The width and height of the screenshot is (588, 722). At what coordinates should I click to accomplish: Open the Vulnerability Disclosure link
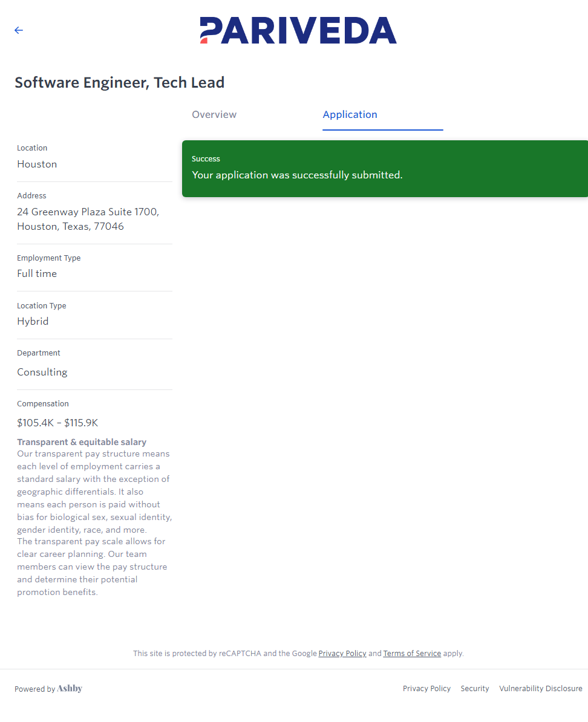(540, 689)
